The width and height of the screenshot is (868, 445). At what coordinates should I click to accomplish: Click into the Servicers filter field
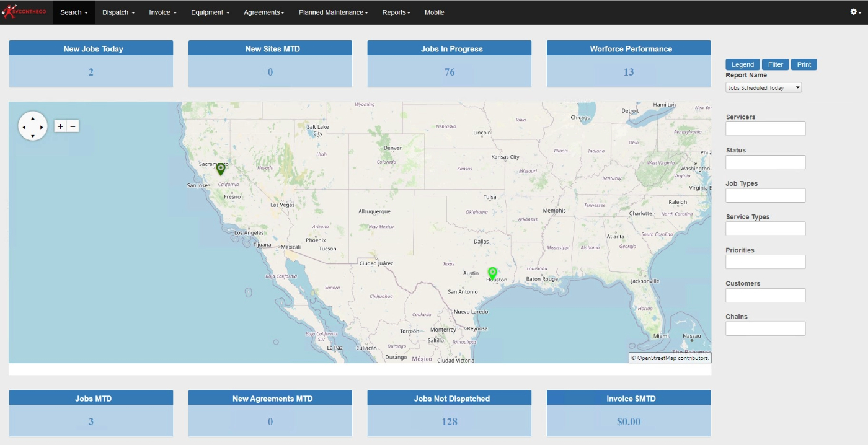click(x=765, y=129)
